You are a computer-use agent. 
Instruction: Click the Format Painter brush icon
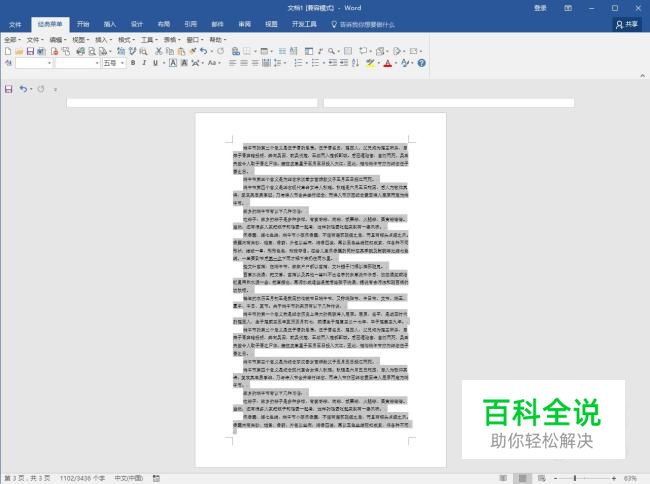tap(193, 51)
